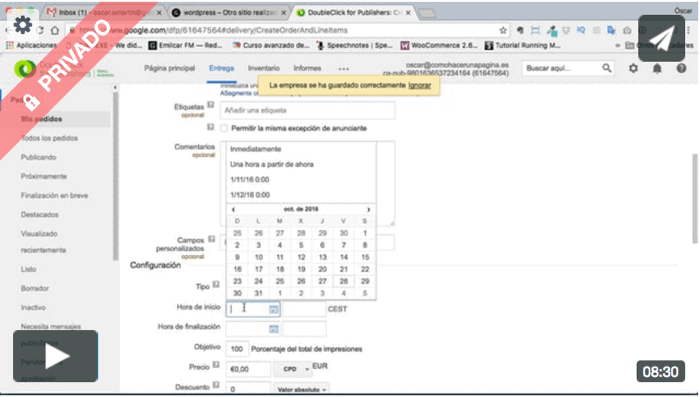Open calendar icon for Hora de finalización
Image resolution: width=700 pixels, height=397 pixels.
(x=274, y=329)
